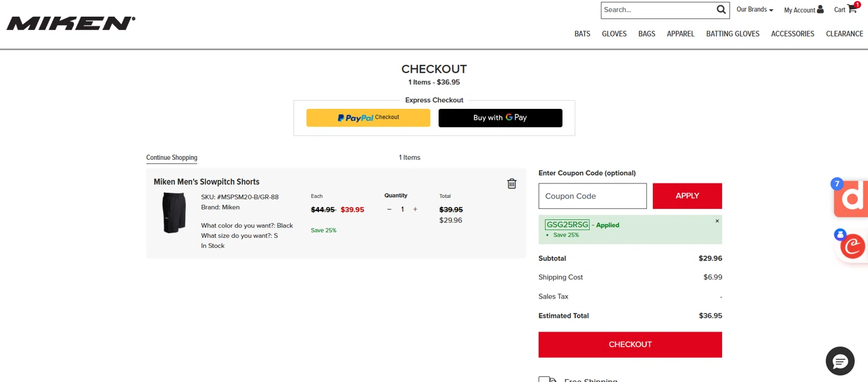The height and width of the screenshot is (382, 868).
Task: Click the quantity value 1
Action: tap(402, 210)
